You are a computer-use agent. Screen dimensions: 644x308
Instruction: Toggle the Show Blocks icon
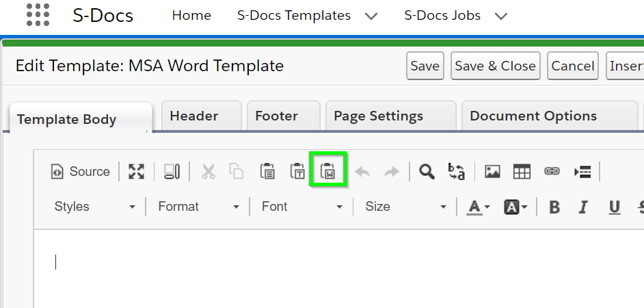(x=172, y=172)
